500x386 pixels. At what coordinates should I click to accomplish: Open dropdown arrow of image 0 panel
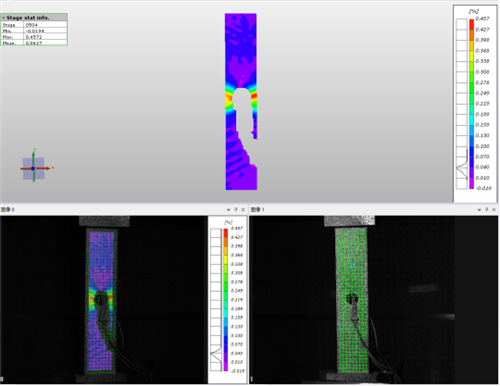coord(228,210)
